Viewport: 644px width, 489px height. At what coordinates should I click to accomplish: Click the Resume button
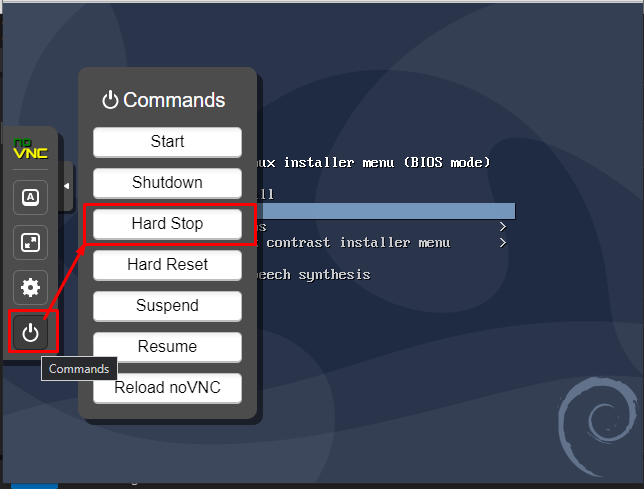coord(167,347)
